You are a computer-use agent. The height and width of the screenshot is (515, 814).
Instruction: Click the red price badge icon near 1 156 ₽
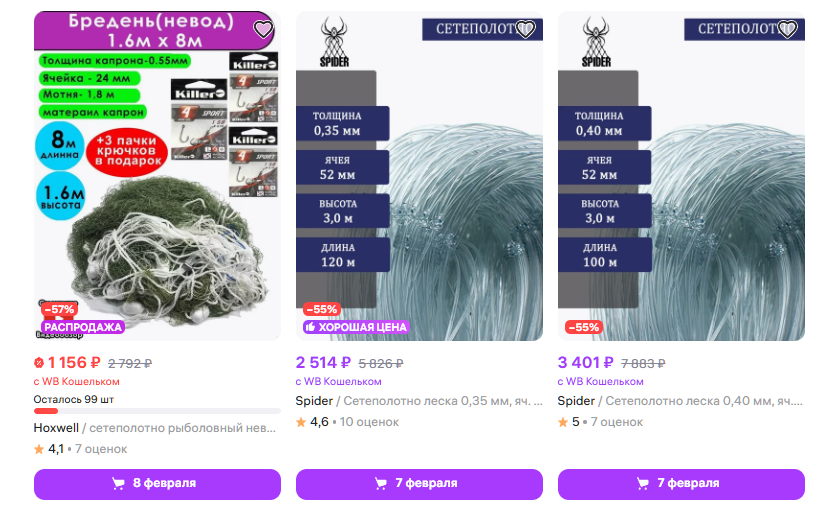38,362
